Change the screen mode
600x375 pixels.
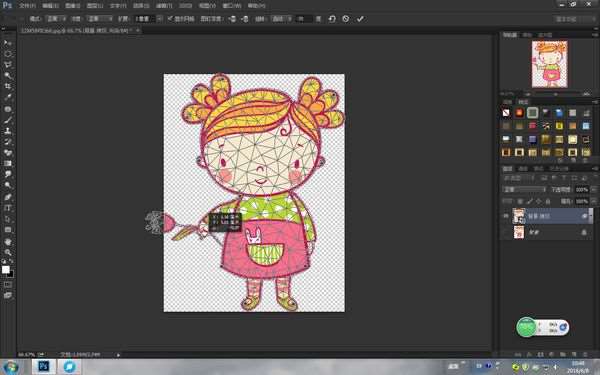click(x=8, y=295)
